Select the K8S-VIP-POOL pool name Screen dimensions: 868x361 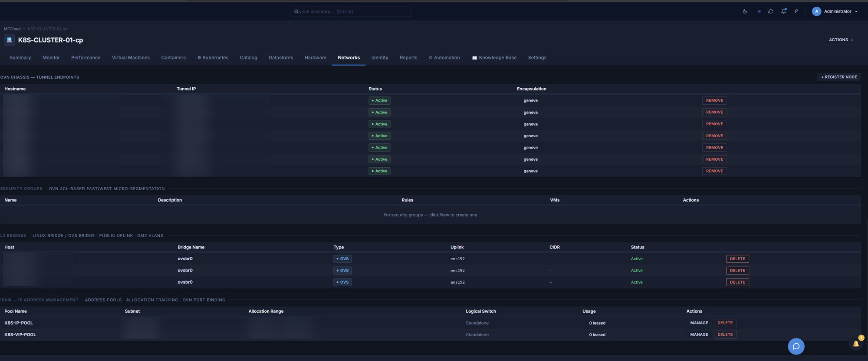pyautogui.click(x=20, y=335)
